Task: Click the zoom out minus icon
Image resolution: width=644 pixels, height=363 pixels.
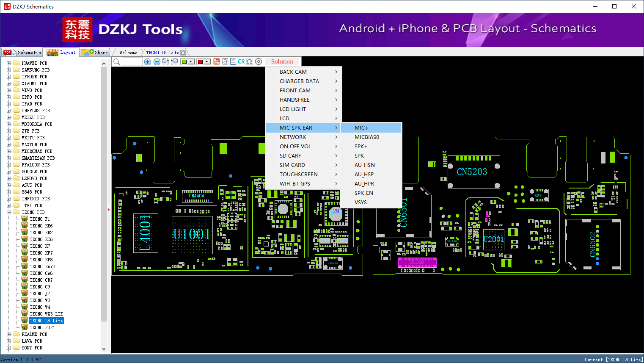Action: pos(157,62)
